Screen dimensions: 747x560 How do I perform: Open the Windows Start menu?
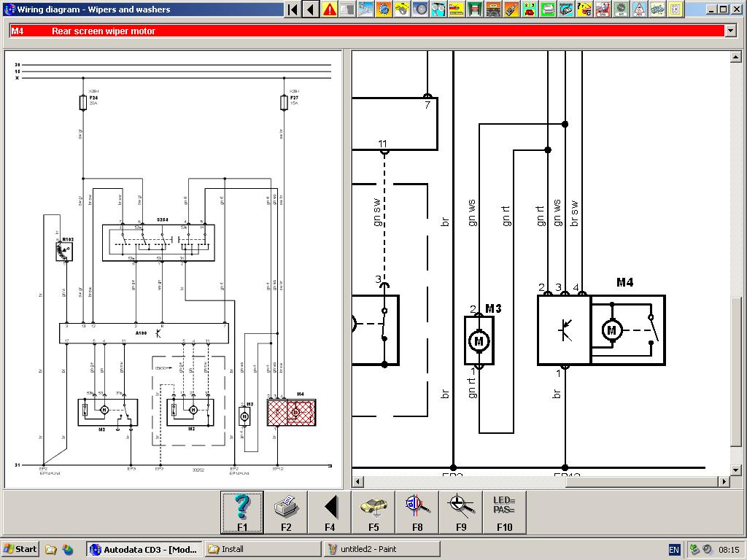20,549
